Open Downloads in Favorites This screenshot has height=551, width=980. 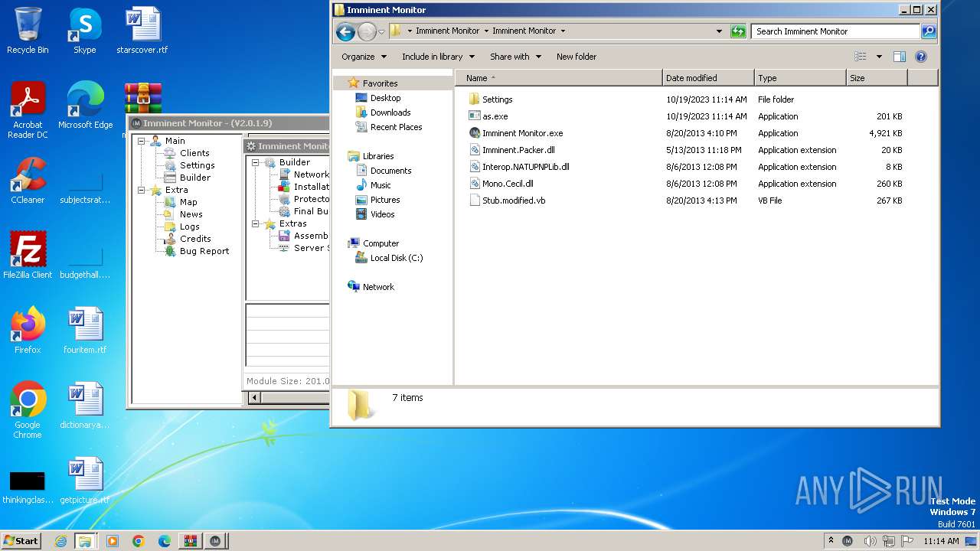390,112
